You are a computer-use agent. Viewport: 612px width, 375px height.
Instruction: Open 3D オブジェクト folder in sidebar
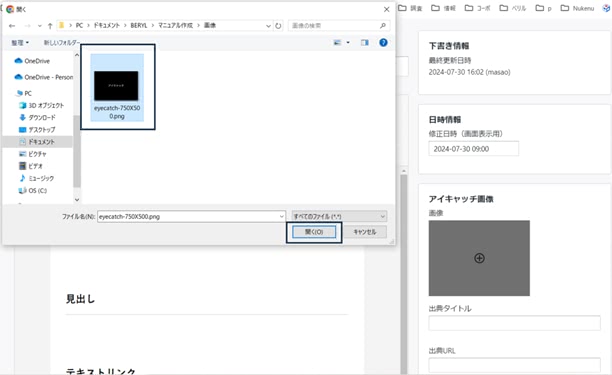pos(41,105)
